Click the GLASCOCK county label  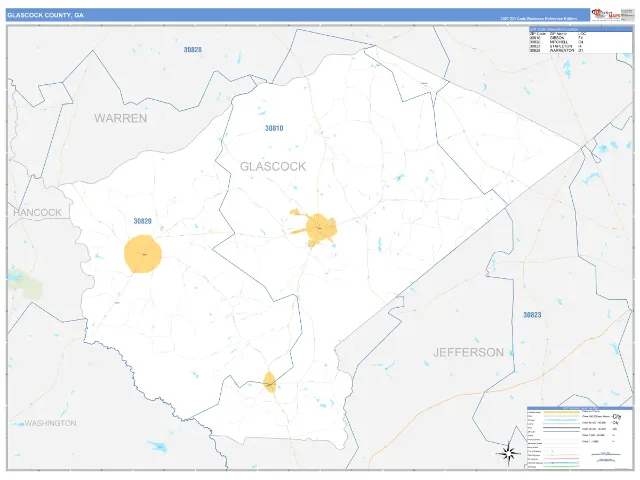click(x=273, y=167)
